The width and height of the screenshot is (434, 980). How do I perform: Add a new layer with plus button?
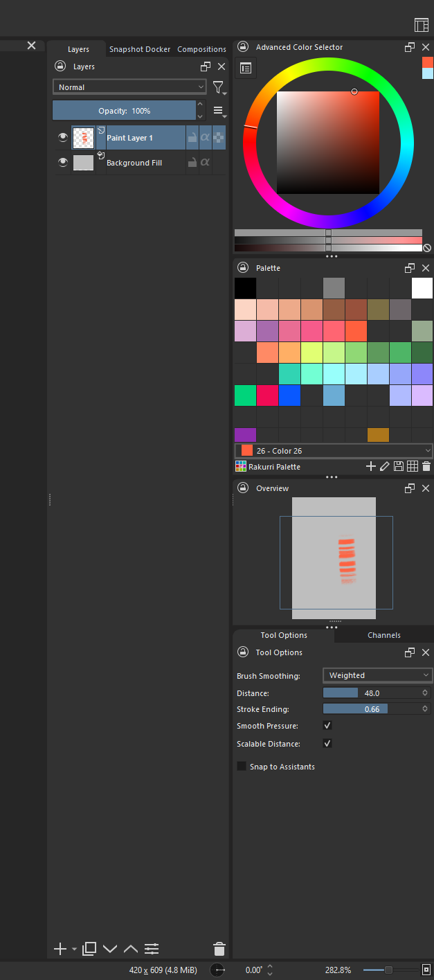(x=60, y=949)
